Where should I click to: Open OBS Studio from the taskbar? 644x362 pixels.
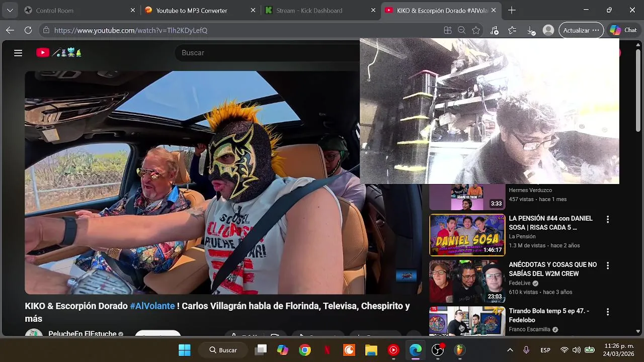(438, 350)
